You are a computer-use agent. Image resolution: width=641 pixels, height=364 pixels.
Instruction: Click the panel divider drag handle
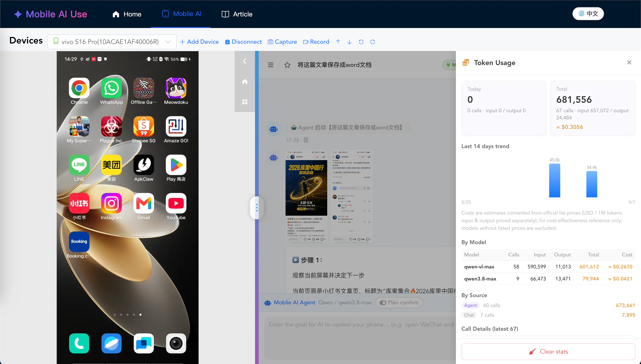pos(257,208)
